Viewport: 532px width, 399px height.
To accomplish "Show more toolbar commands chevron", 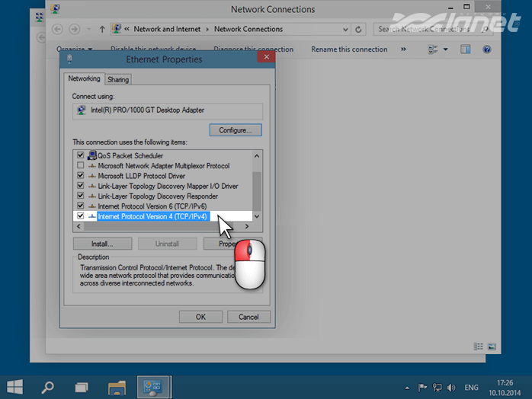I will 403,49.
